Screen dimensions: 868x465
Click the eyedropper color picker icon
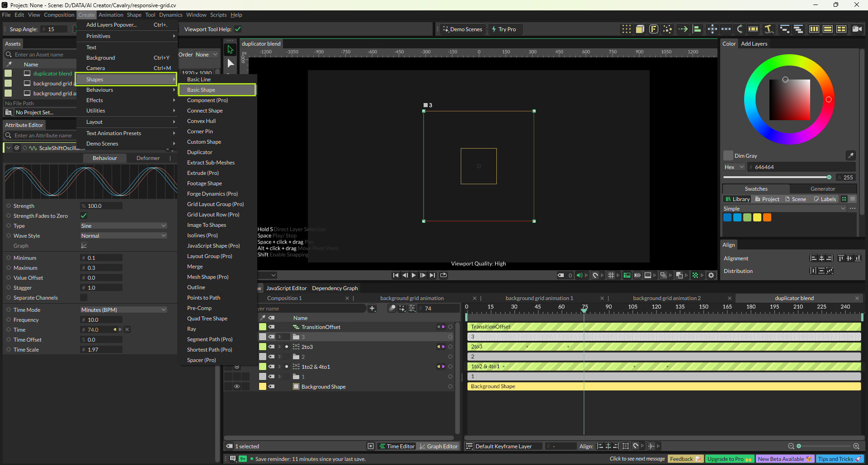(x=850, y=155)
